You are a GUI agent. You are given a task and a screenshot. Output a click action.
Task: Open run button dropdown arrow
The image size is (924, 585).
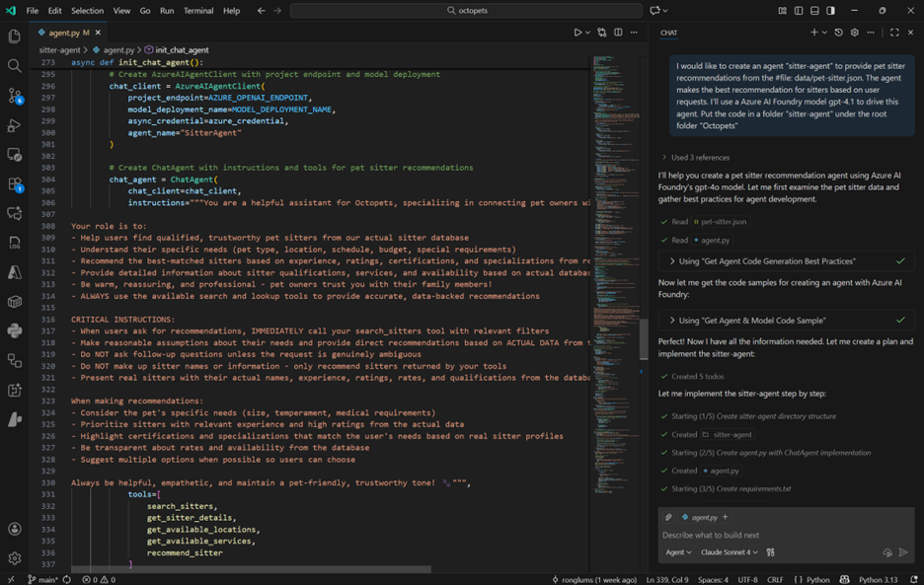(587, 33)
